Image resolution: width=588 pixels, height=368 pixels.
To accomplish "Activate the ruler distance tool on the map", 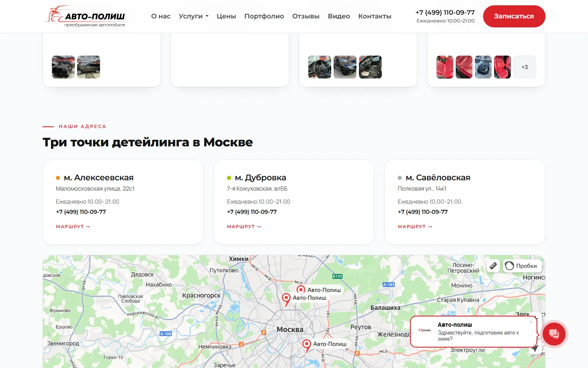I will pyautogui.click(x=493, y=266).
